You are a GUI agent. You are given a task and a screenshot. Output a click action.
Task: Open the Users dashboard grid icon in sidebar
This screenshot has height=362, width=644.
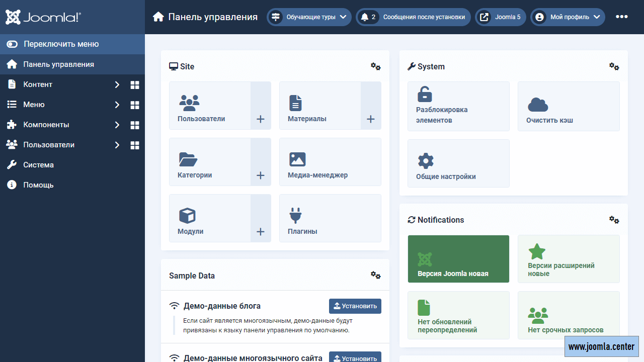coord(134,145)
